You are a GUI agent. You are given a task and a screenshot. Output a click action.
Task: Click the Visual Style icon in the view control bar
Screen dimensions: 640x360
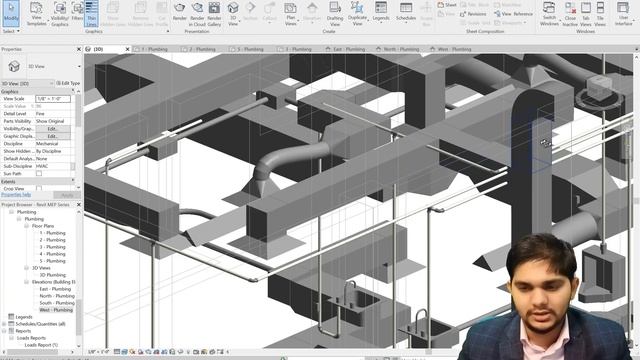[124, 351]
